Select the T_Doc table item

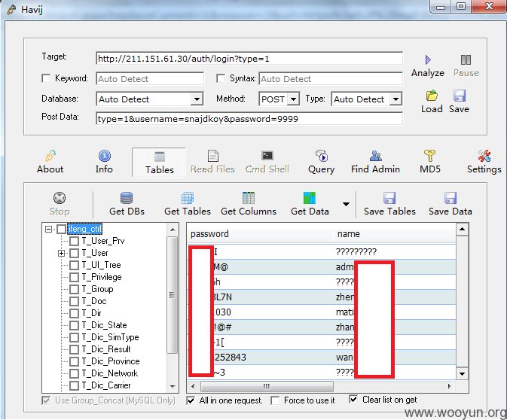(93, 301)
